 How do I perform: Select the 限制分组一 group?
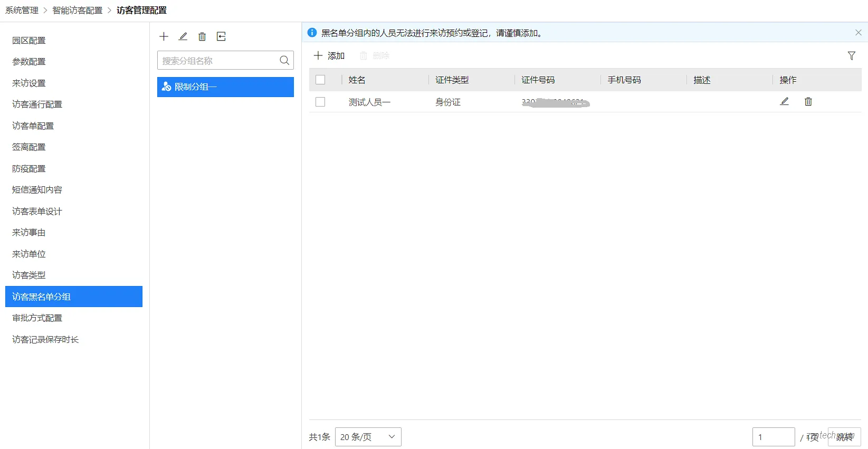tap(225, 87)
